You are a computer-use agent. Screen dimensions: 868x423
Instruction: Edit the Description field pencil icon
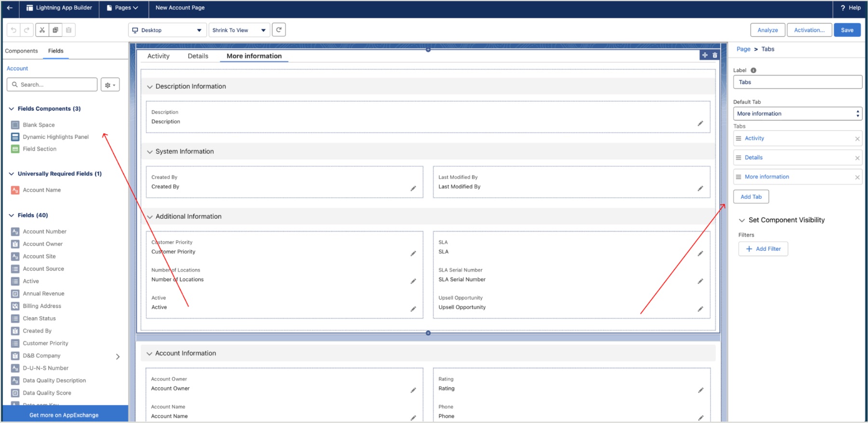tap(700, 123)
